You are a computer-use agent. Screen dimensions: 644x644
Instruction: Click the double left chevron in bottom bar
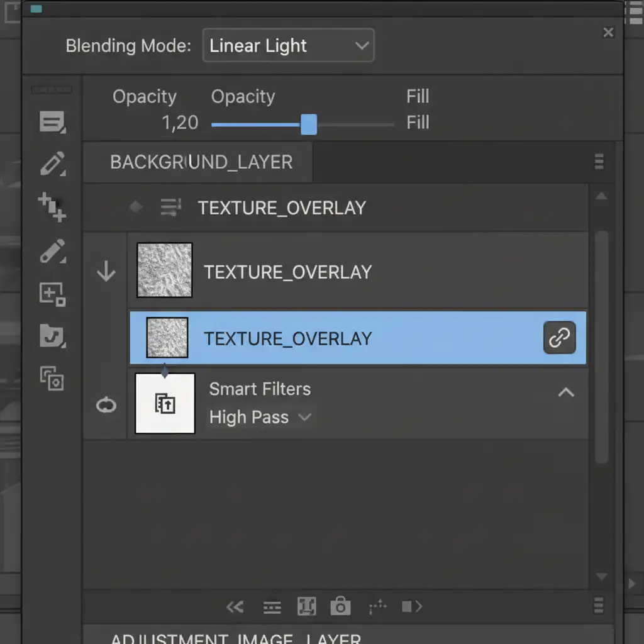pyautogui.click(x=235, y=607)
